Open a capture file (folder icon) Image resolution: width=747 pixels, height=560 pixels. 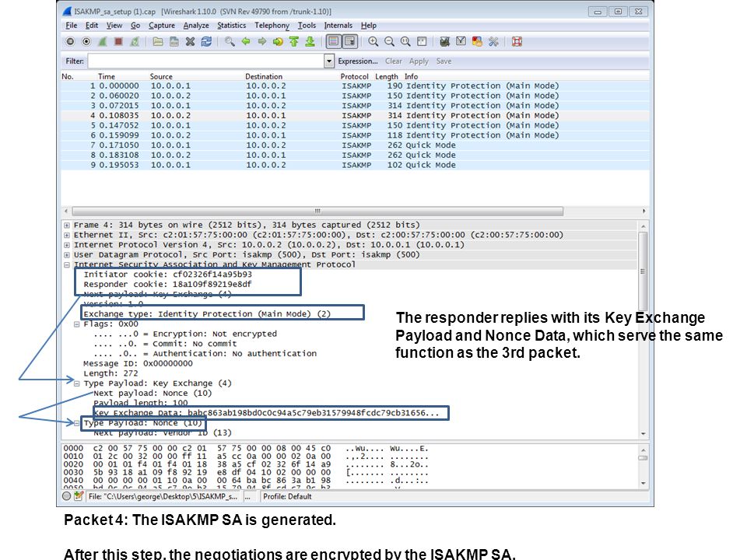158,42
